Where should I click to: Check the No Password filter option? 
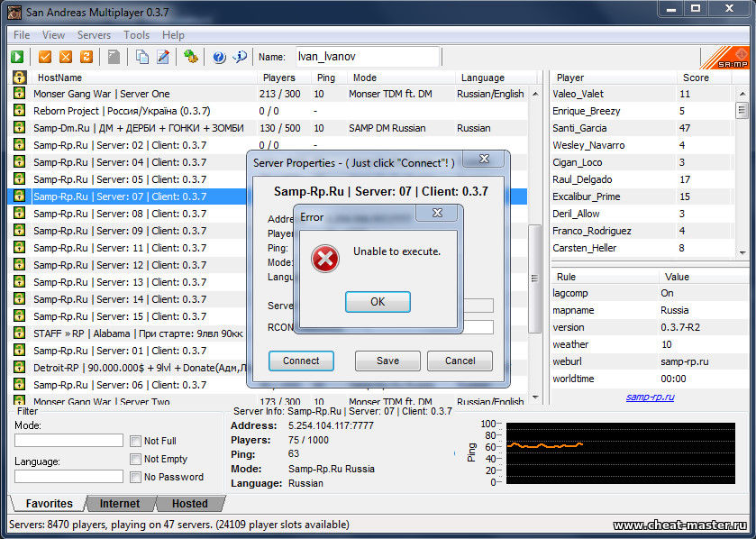[135, 477]
